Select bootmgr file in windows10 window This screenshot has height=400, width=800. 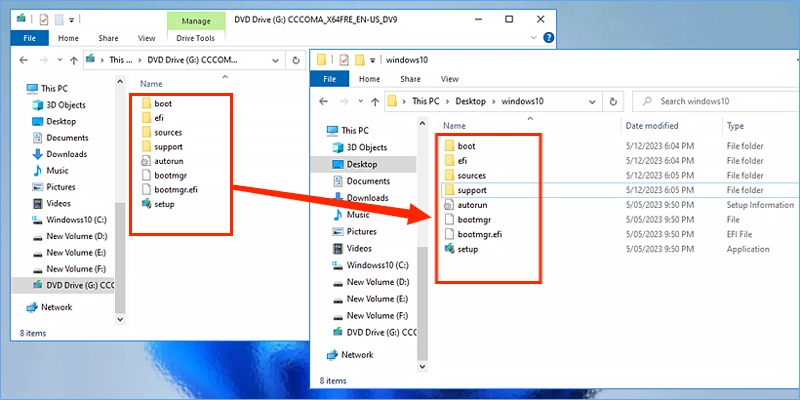(x=467, y=220)
